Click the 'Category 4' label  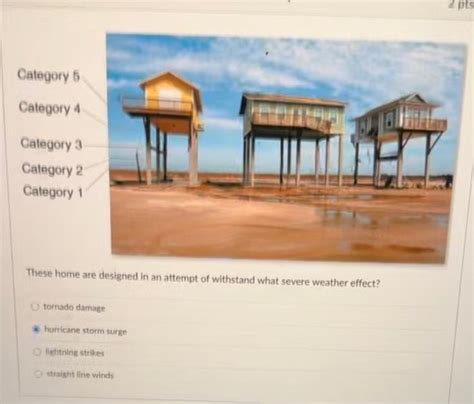tap(50, 108)
